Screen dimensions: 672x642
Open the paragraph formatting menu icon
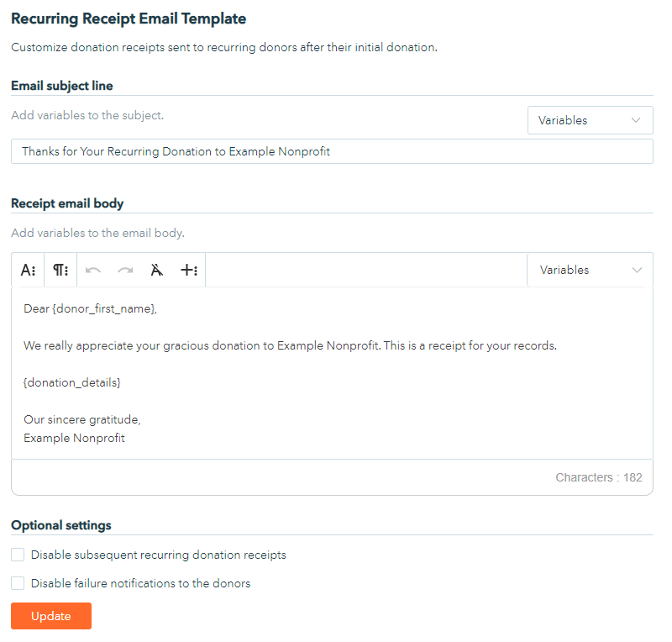60,270
